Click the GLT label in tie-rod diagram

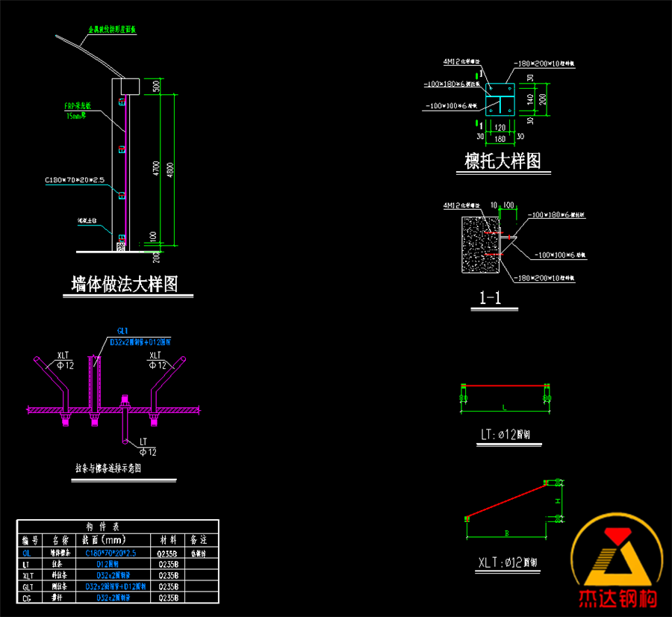pos(122,331)
